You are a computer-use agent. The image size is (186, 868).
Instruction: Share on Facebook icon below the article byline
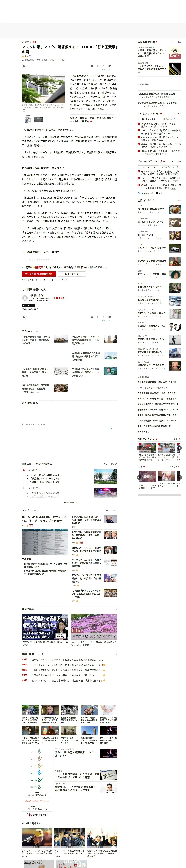coord(98,66)
